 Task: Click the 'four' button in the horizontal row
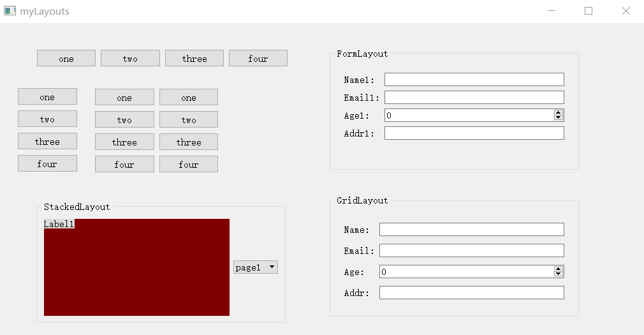tap(258, 58)
